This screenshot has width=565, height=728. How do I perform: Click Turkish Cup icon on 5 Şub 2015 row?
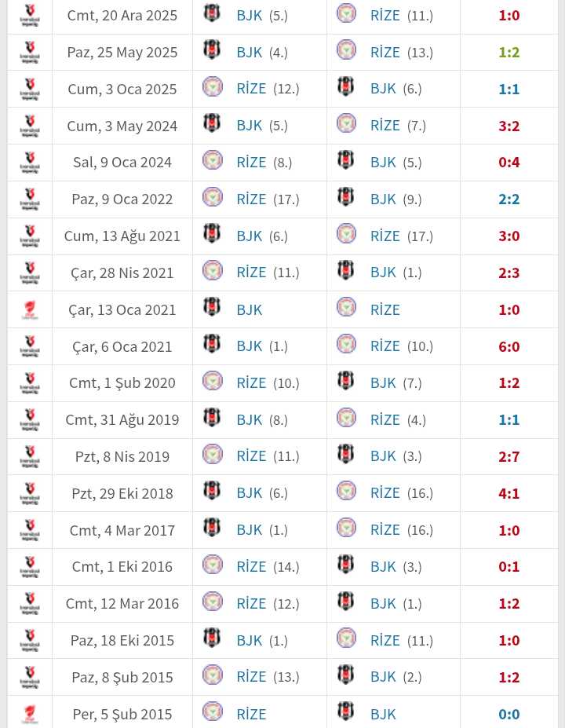click(30, 715)
